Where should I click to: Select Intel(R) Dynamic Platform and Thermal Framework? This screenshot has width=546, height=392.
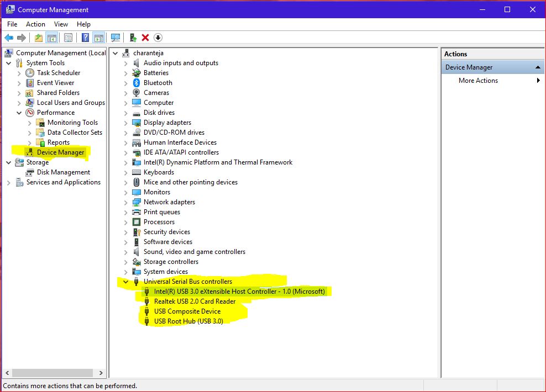[x=218, y=162]
